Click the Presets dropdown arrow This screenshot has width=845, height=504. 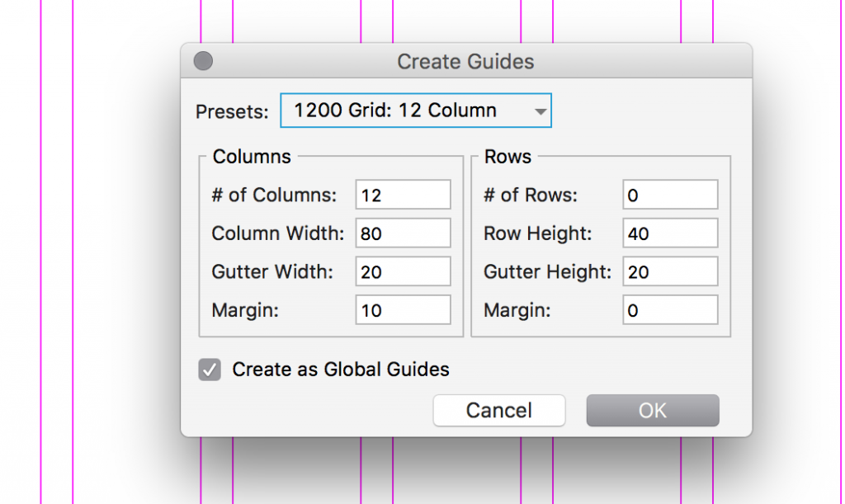541,111
